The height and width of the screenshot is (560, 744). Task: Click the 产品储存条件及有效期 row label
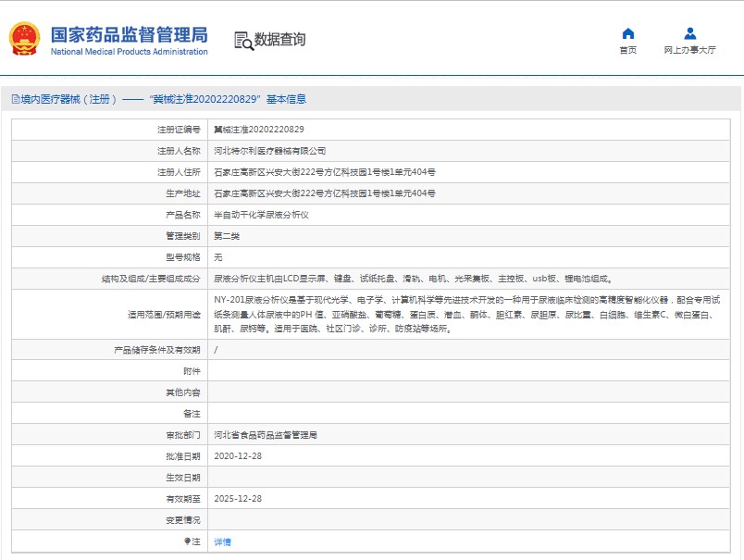[x=157, y=350]
